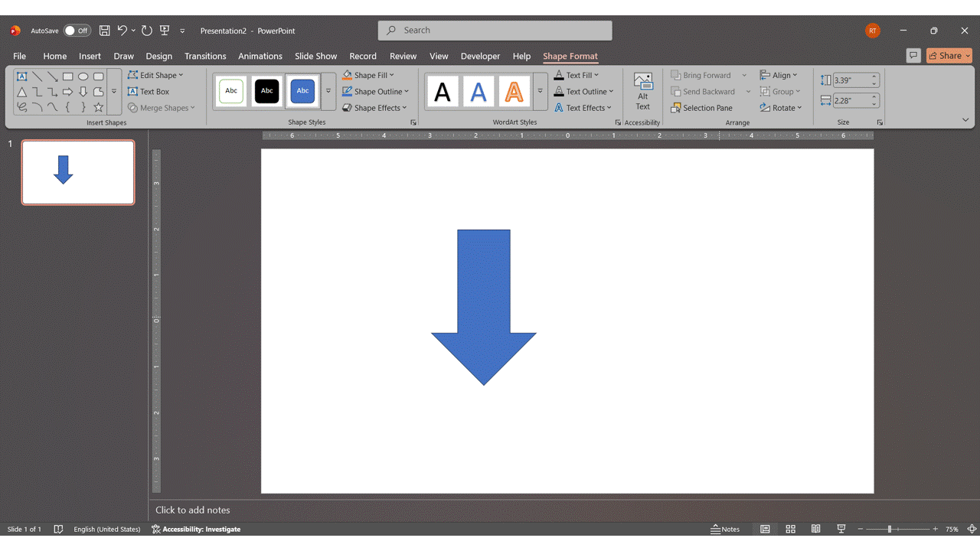Expand the WordArt Styles gallery
This screenshot has height=551, width=980.
[x=540, y=91]
